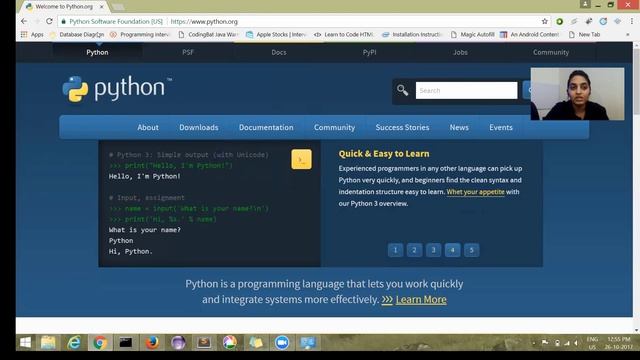Open the Success Stories menu
This screenshot has height=360, width=640.
(402, 127)
